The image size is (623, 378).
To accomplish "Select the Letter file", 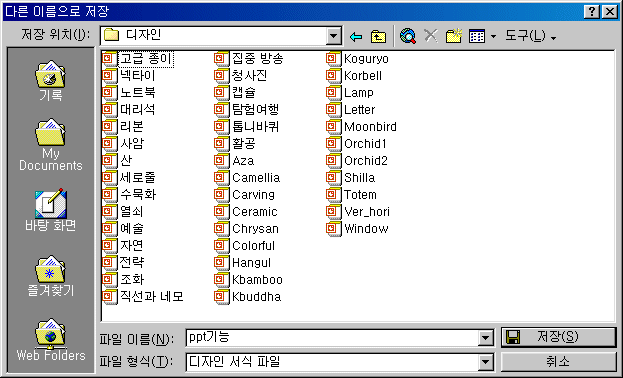I will coord(351,110).
